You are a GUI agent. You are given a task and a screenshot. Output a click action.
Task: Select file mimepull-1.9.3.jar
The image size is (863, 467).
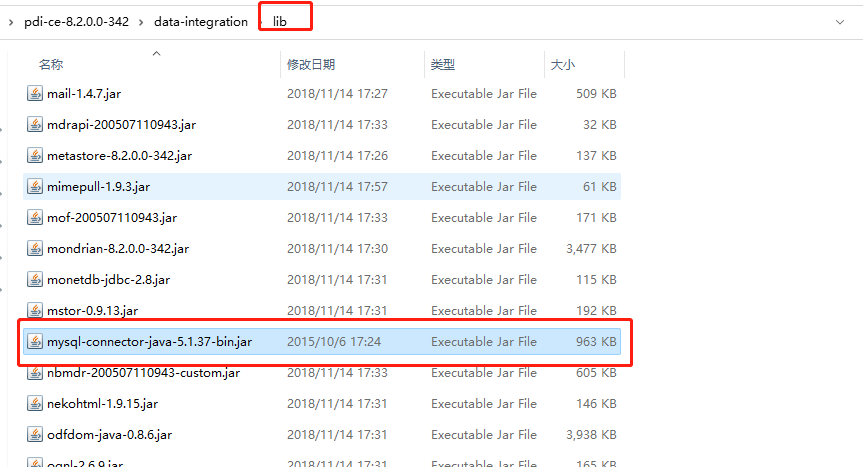tap(99, 186)
